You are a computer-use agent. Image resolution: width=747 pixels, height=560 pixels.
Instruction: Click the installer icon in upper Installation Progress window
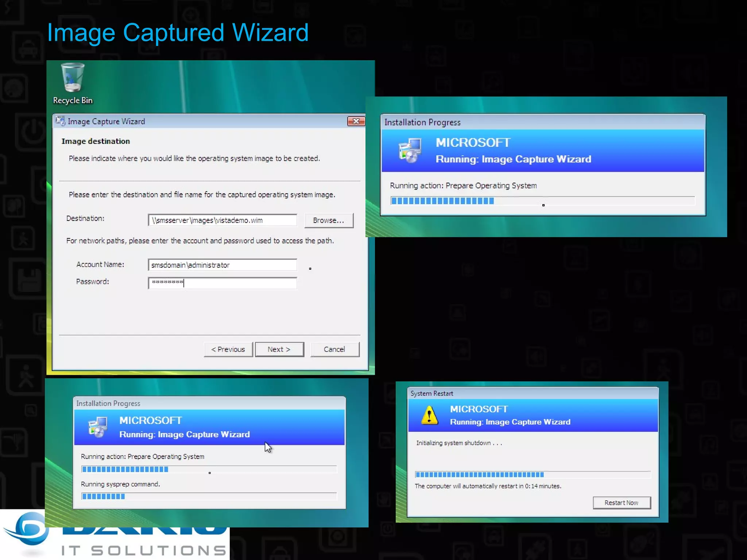pyautogui.click(x=410, y=150)
